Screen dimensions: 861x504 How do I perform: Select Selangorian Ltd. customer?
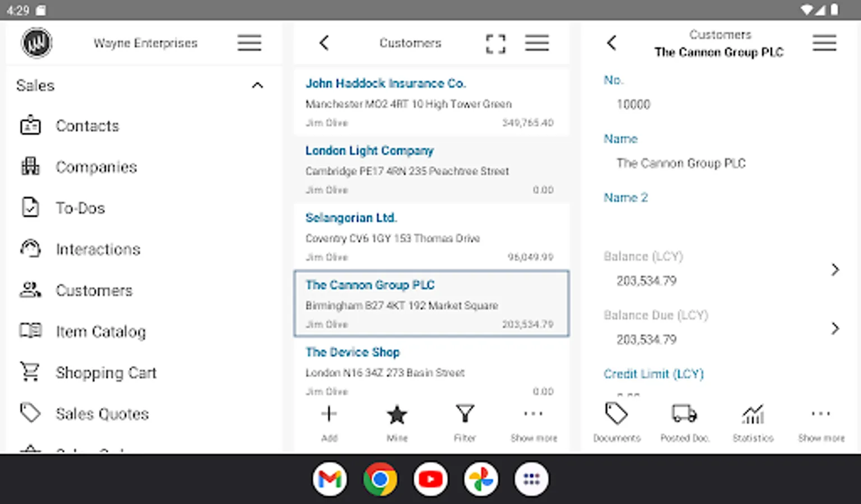(432, 236)
